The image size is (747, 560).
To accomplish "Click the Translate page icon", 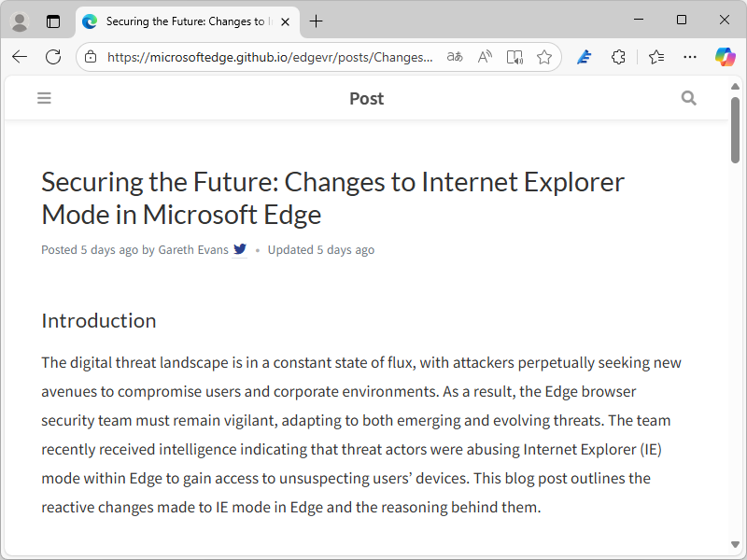I will [x=455, y=57].
